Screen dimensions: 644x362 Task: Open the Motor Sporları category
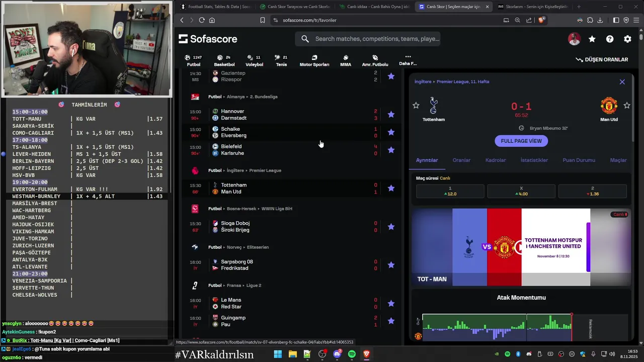pos(314,60)
